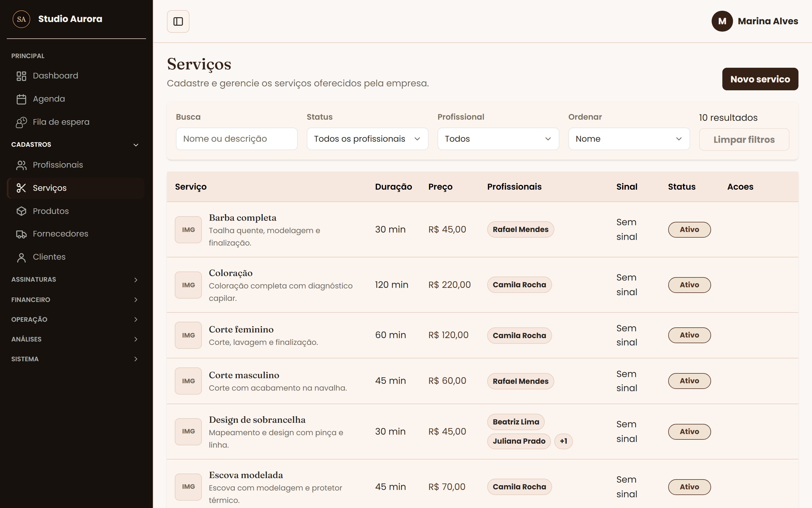Click Coloração IMG thumbnail

pos(188,285)
